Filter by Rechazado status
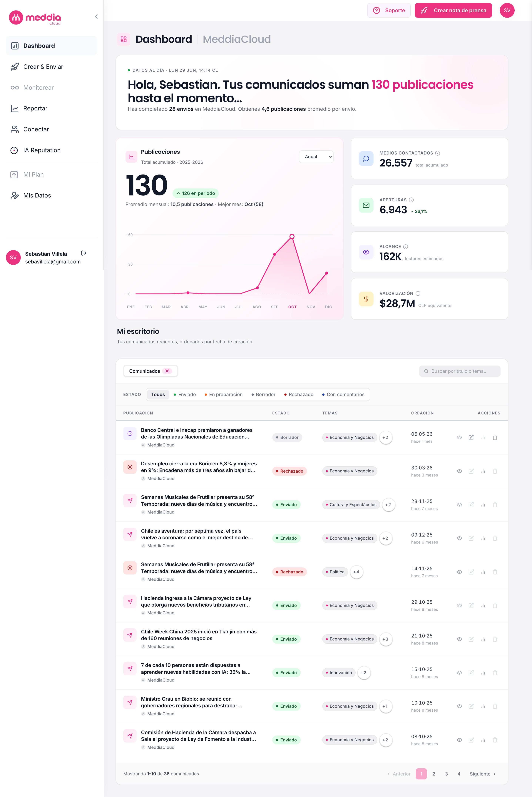 click(299, 394)
